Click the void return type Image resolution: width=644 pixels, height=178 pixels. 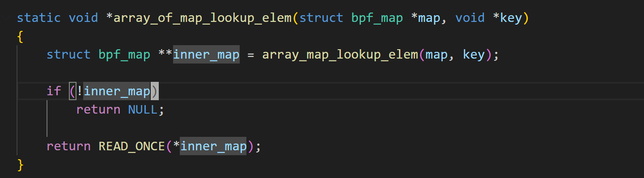coord(84,18)
